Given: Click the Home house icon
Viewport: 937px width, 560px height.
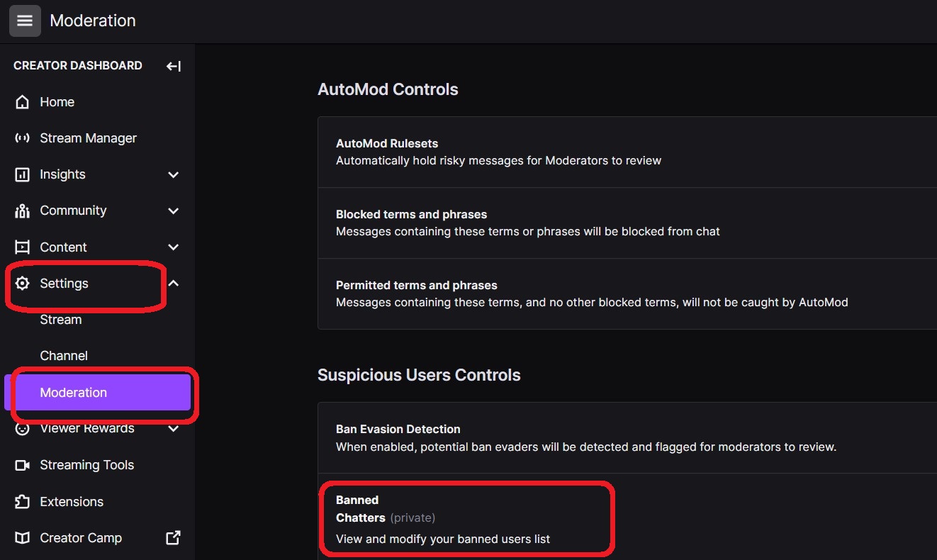Looking at the screenshot, I should (23, 102).
